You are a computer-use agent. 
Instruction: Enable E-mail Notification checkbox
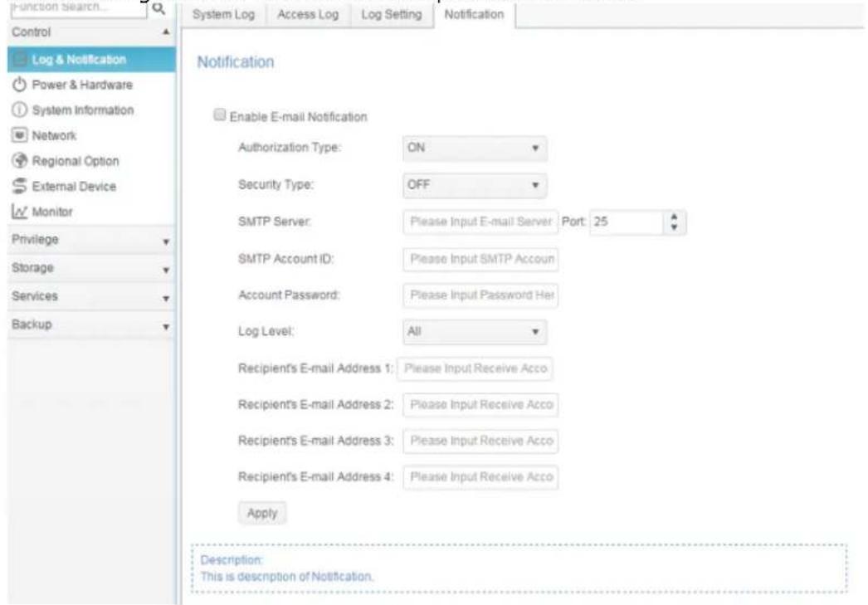(220, 115)
